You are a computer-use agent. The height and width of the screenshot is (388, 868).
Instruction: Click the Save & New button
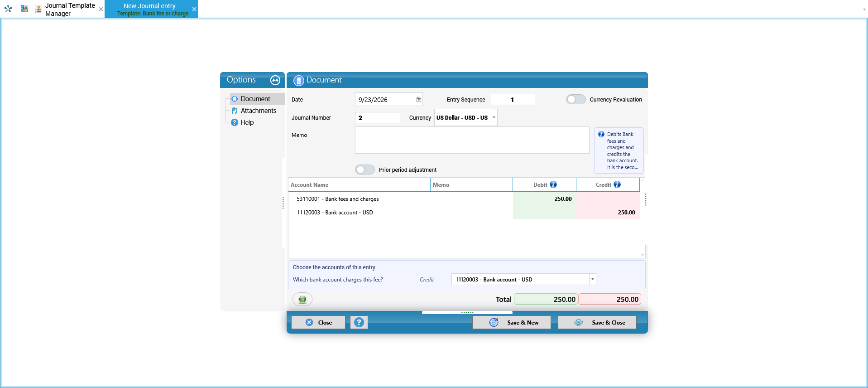pyautogui.click(x=512, y=322)
